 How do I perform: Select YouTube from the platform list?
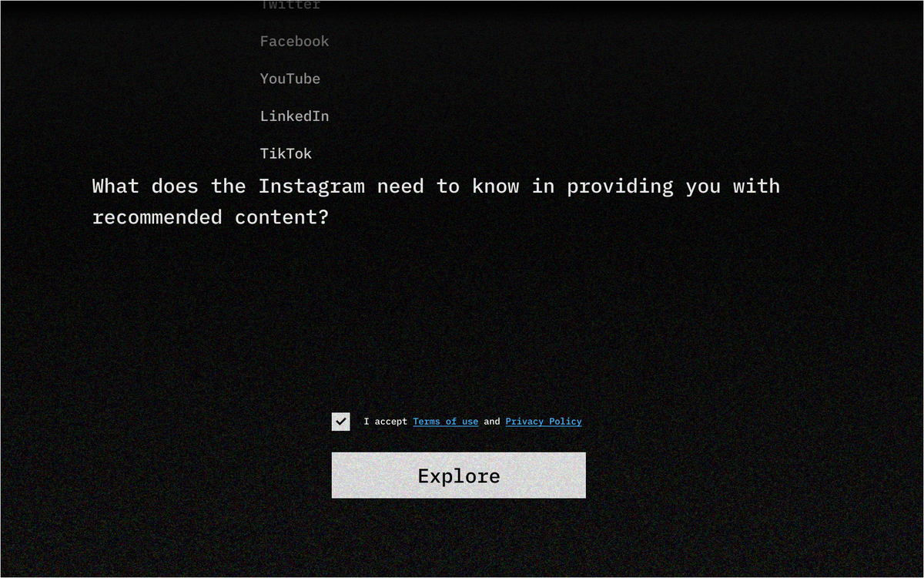[x=290, y=79]
